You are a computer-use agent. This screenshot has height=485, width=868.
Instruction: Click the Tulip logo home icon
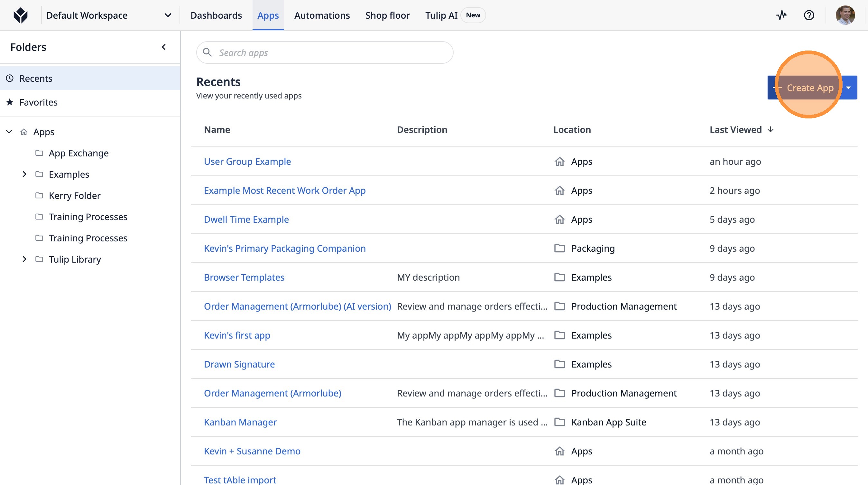(x=21, y=15)
